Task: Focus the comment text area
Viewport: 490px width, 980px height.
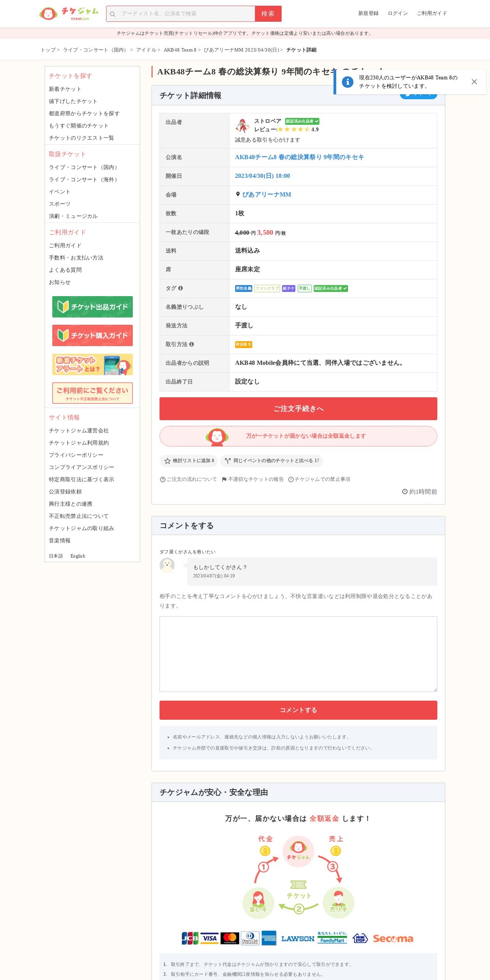Action: coord(298,654)
